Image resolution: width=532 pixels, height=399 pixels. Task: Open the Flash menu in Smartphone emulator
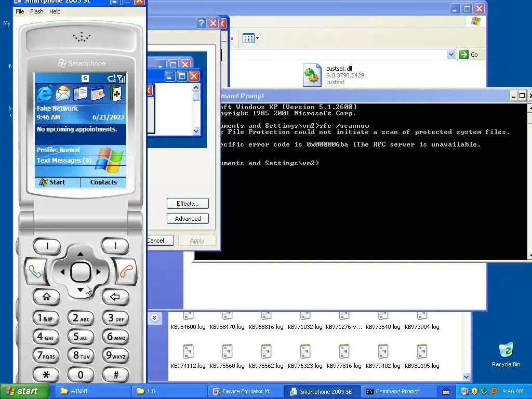pos(37,11)
